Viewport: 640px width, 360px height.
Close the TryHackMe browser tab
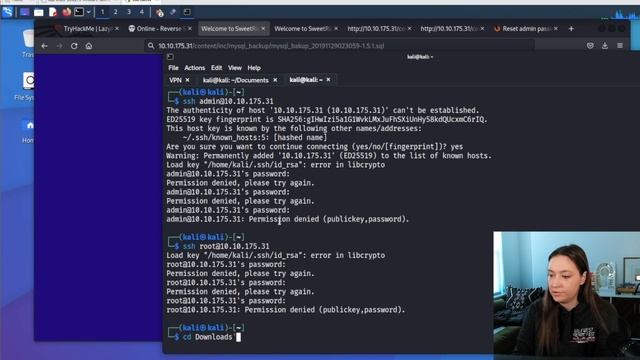(117, 29)
